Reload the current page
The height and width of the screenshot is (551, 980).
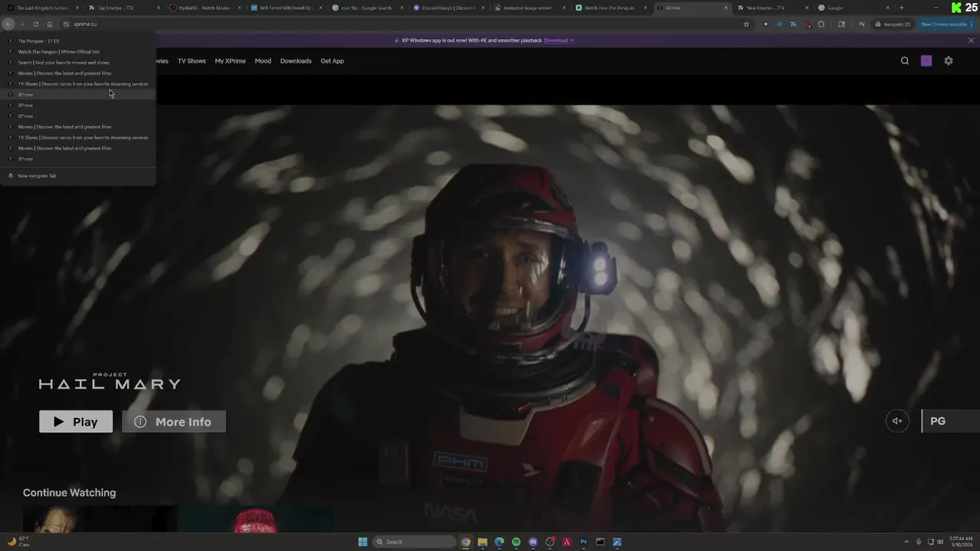[35, 24]
